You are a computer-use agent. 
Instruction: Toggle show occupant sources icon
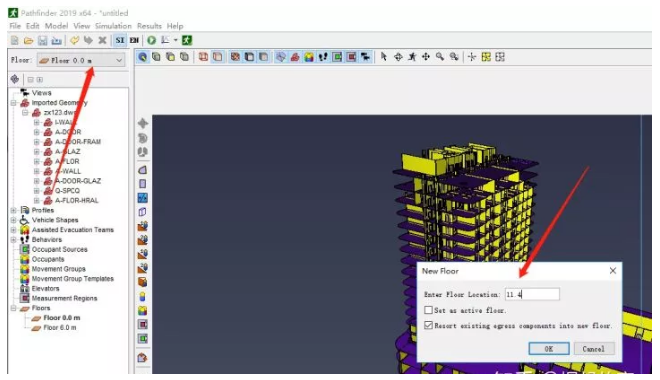click(337, 56)
